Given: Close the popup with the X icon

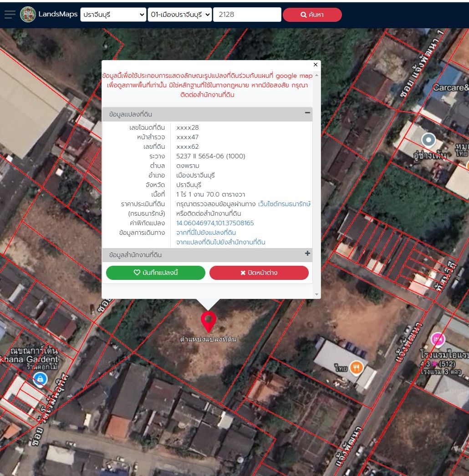Looking at the screenshot, I should 315,65.
